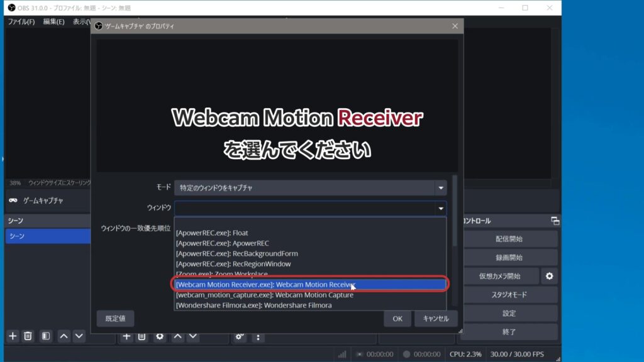Open virtual camera settings gear icon
This screenshot has height=362, width=644.
pyautogui.click(x=550, y=276)
